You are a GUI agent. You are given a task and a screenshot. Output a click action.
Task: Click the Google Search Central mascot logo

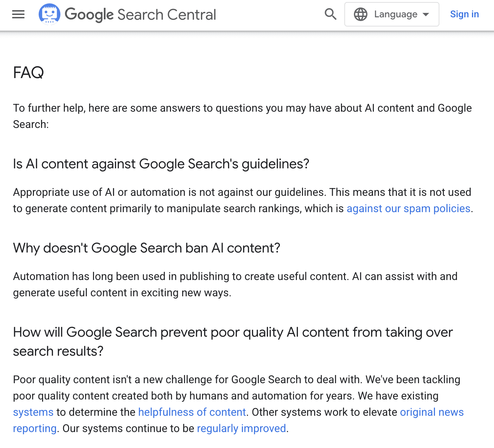(50, 14)
